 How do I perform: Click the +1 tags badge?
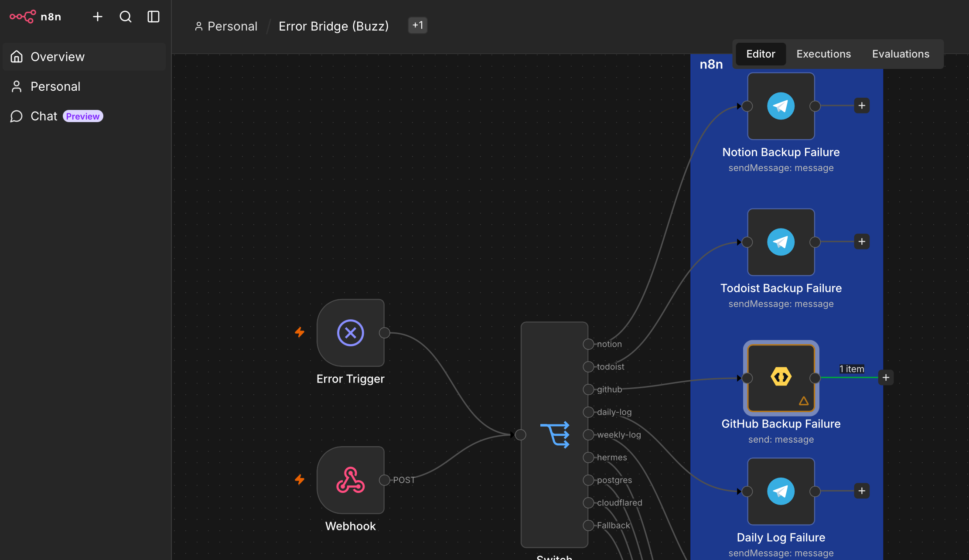point(418,25)
